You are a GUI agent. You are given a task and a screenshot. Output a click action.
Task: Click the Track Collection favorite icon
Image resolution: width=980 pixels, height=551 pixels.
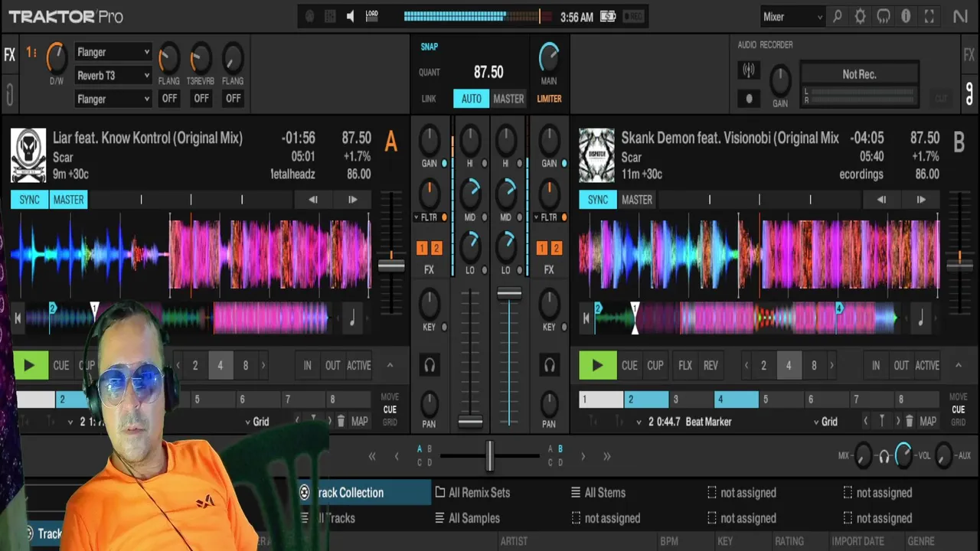pos(304,493)
